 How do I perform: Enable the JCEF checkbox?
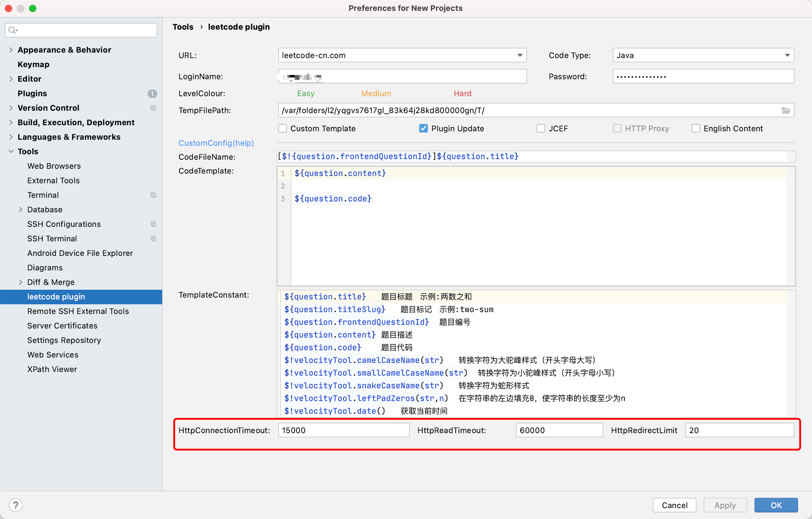[x=541, y=129]
